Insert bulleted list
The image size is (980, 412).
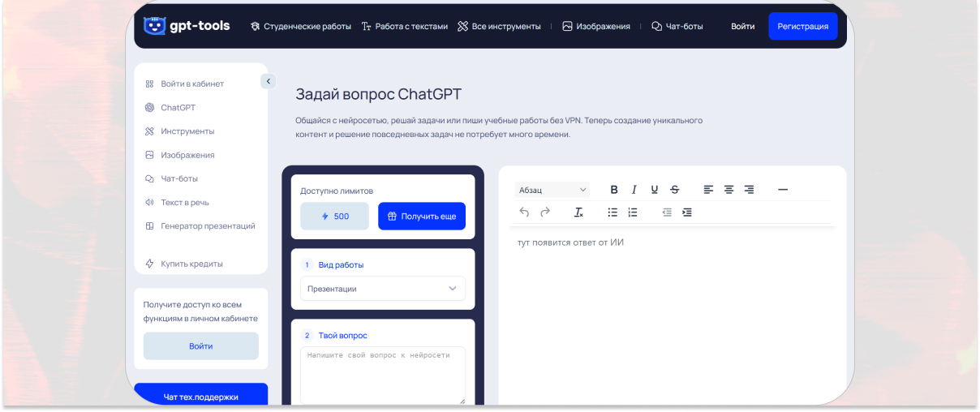612,212
